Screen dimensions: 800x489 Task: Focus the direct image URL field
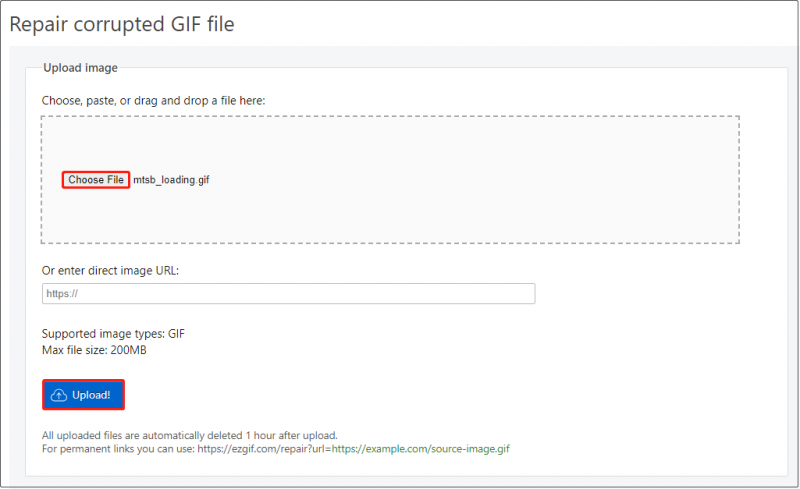[x=288, y=294]
